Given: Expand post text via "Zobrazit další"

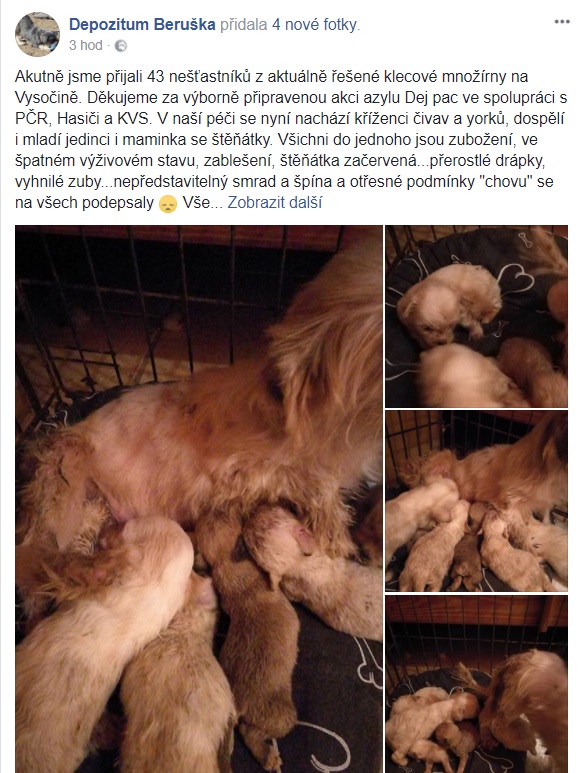Looking at the screenshot, I should pos(275,203).
